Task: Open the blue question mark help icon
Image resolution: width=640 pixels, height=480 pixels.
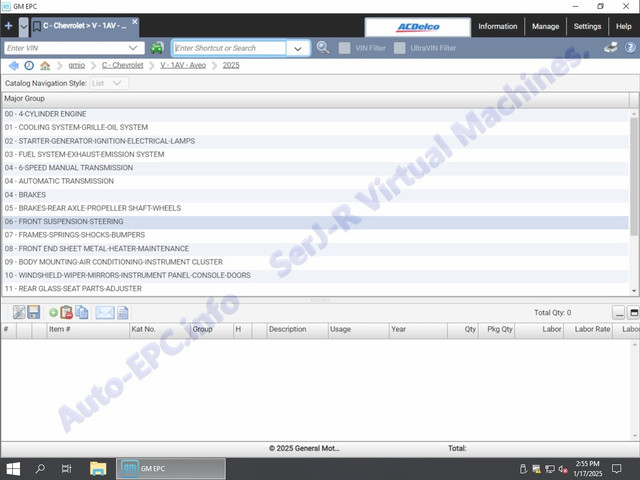Action: click(630, 48)
